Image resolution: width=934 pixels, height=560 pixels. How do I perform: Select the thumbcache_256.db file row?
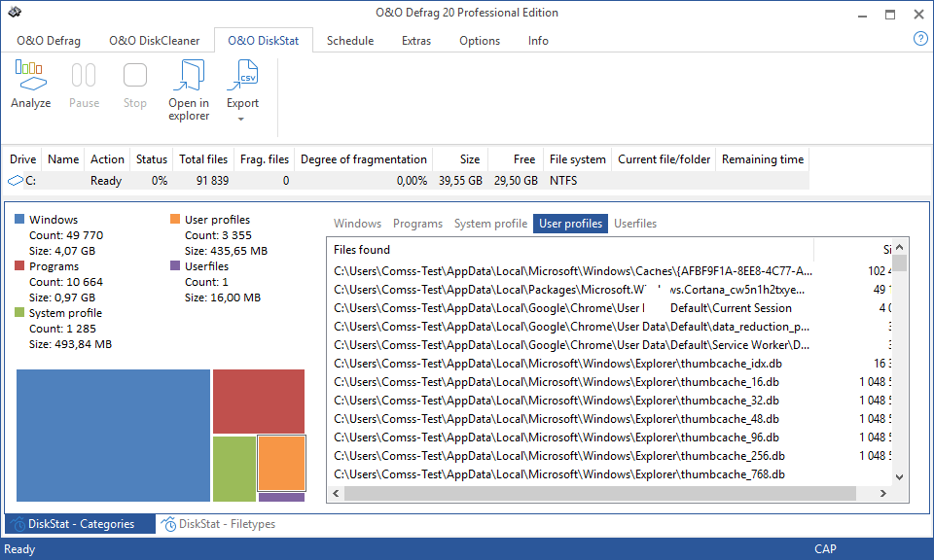(610, 456)
